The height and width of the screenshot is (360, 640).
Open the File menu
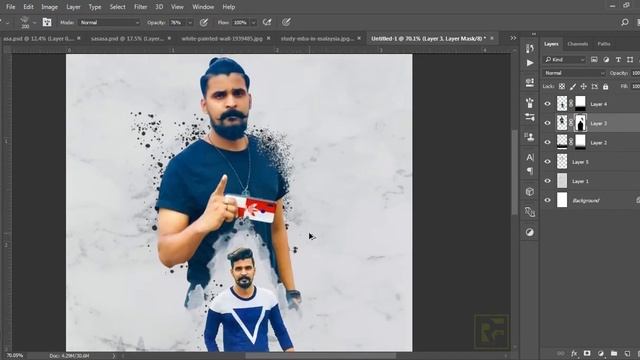tap(11, 7)
